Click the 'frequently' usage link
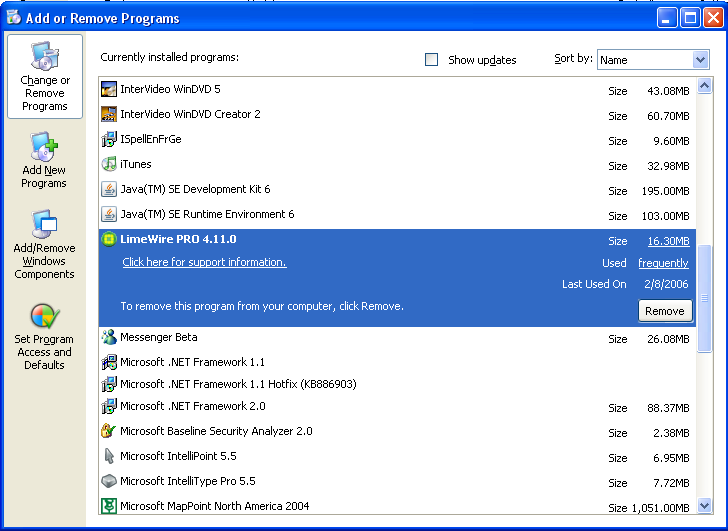 [x=663, y=263]
